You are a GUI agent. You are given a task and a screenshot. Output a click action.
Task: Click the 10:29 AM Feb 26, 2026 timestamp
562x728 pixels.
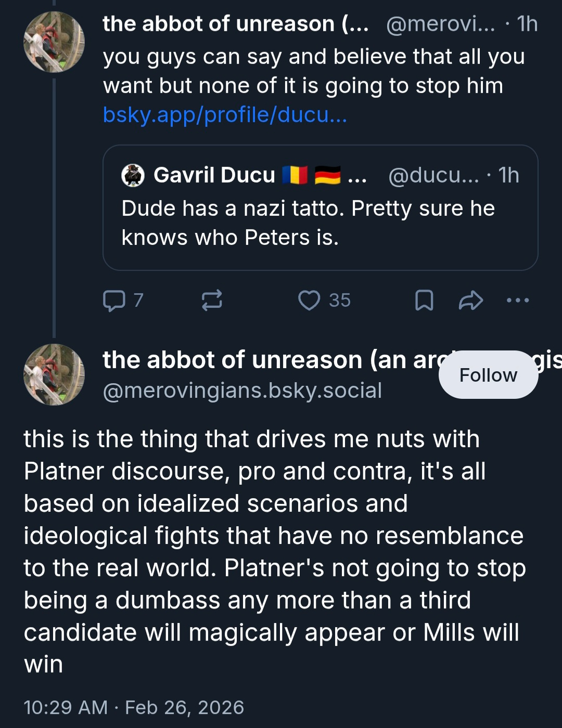[134, 707]
